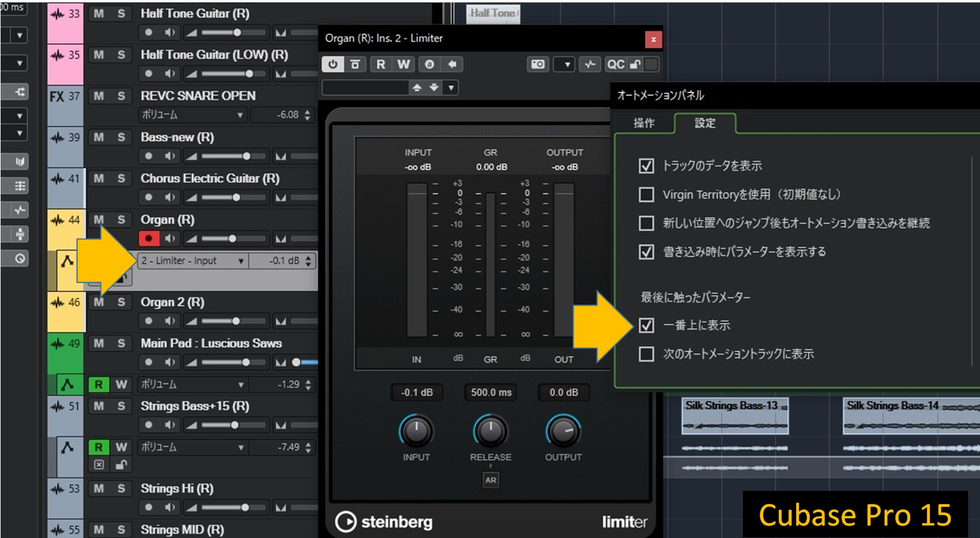Select the 設定 tab

tap(705, 123)
